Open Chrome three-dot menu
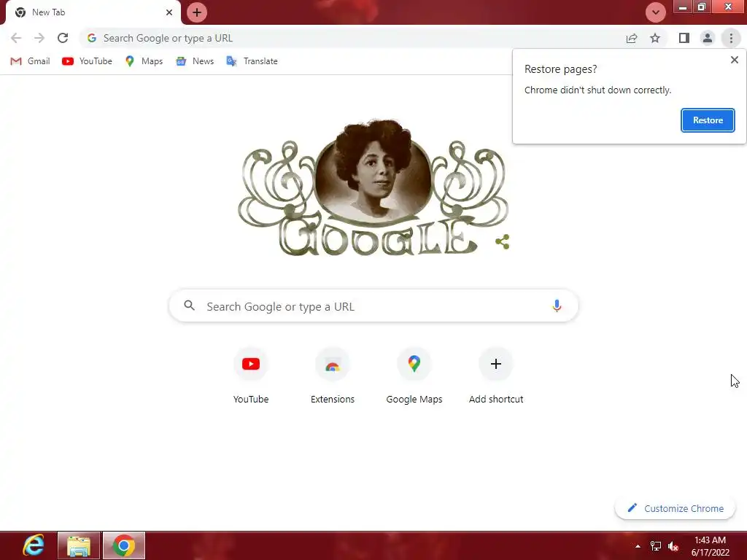 [731, 38]
